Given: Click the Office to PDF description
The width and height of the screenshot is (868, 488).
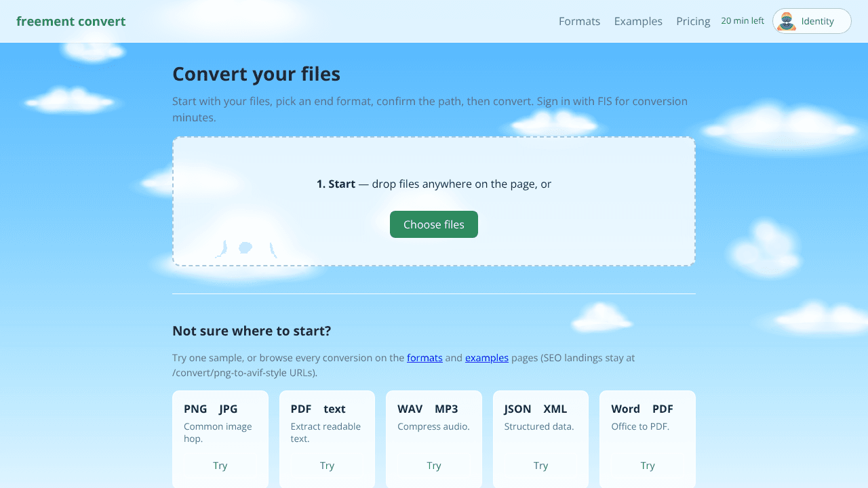Looking at the screenshot, I should pyautogui.click(x=640, y=426).
